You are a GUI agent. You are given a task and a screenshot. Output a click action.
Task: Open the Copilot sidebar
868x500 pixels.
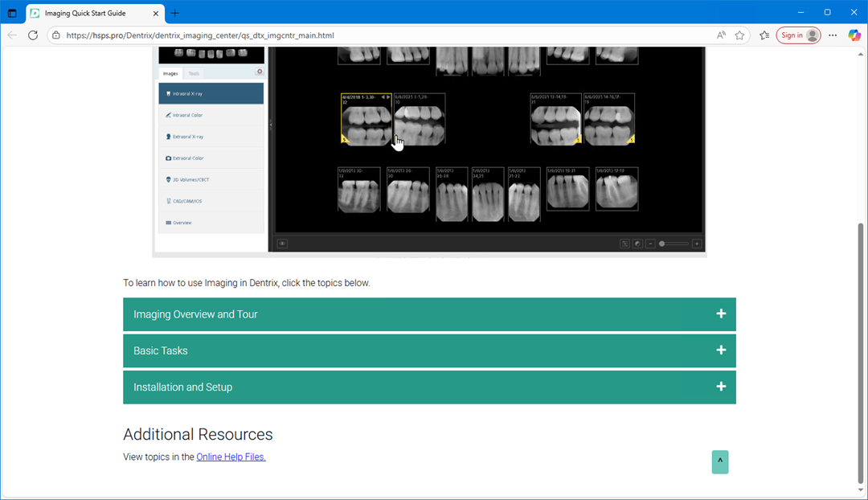click(854, 35)
